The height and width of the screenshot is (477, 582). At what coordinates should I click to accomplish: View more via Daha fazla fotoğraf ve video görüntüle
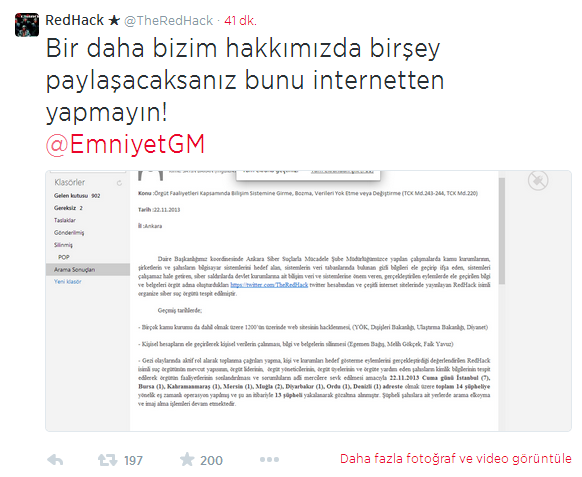coord(456,459)
